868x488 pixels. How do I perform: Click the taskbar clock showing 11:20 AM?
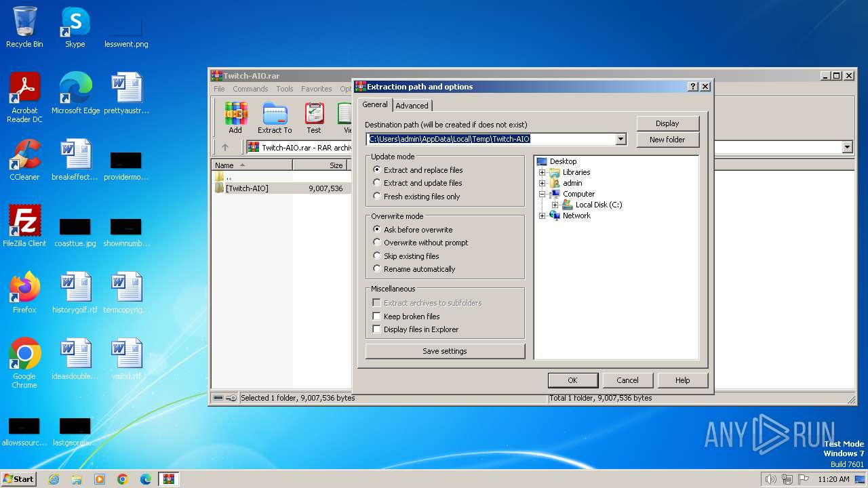833,479
